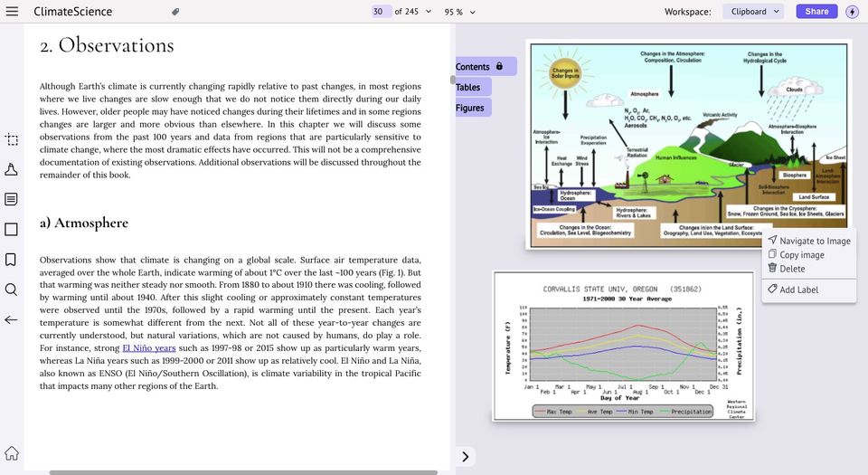This screenshot has height=475, width=868.
Task: Follow the El Niño years link
Action: pyautogui.click(x=149, y=347)
